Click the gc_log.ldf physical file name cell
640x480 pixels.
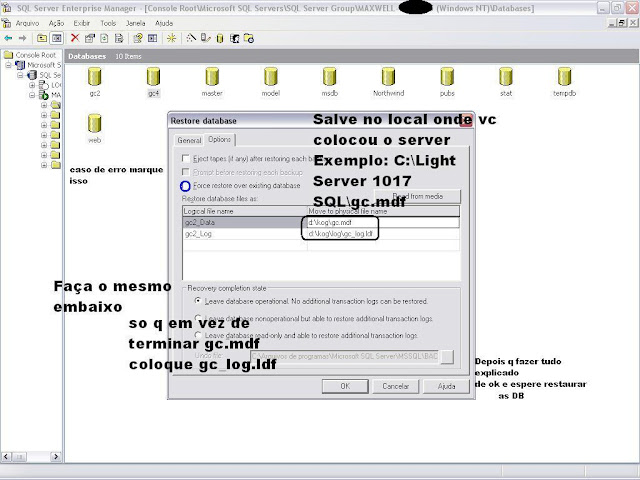point(383,234)
